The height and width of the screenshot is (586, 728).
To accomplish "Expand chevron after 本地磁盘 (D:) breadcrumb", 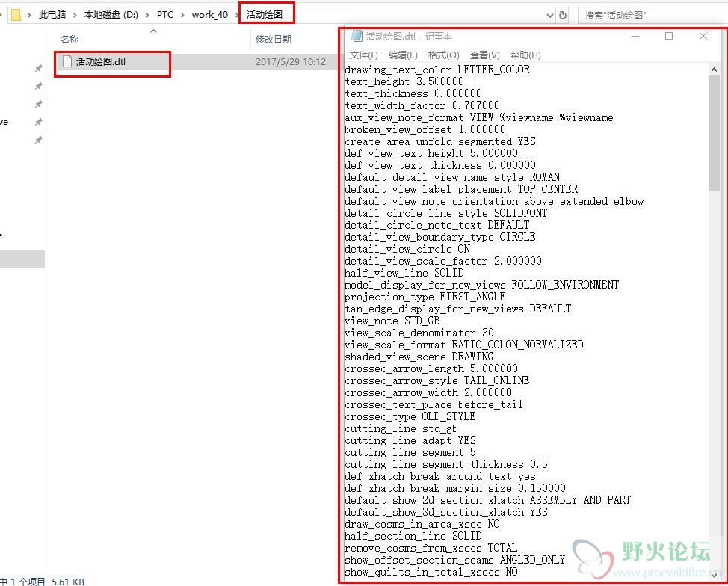I will pos(147,16).
